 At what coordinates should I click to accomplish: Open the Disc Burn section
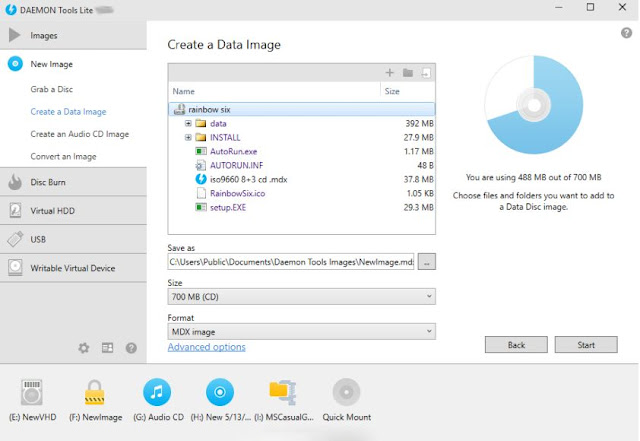coord(48,183)
